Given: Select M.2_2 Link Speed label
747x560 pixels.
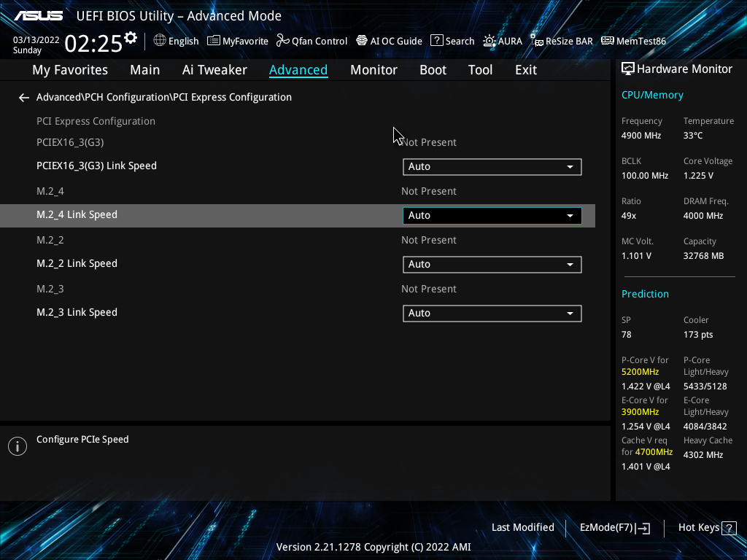Looking at the screenshot, I should tap(77, 263).
